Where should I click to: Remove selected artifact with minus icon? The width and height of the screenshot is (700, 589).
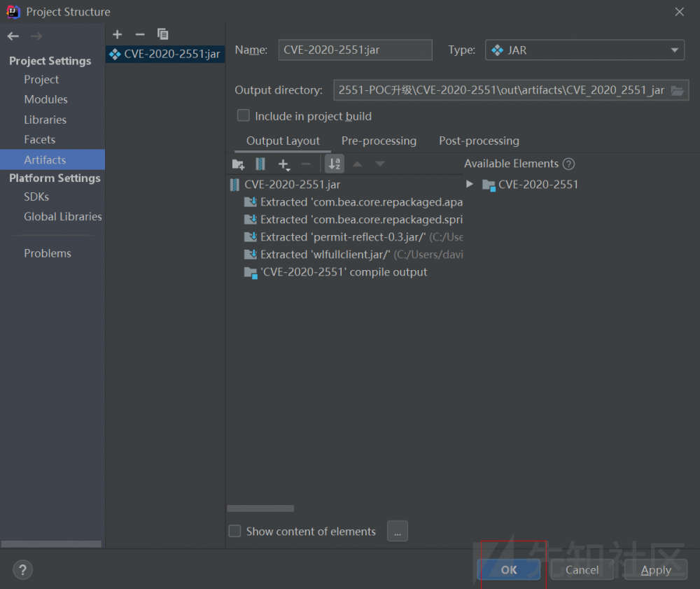pyautogui.click(x=140, y=34)
